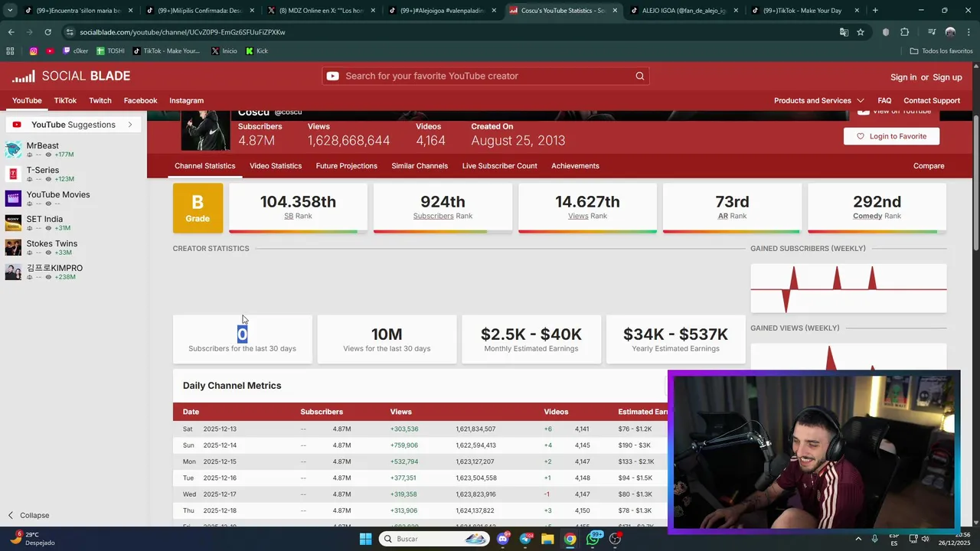Click the browser back arrow

point(11,32)
